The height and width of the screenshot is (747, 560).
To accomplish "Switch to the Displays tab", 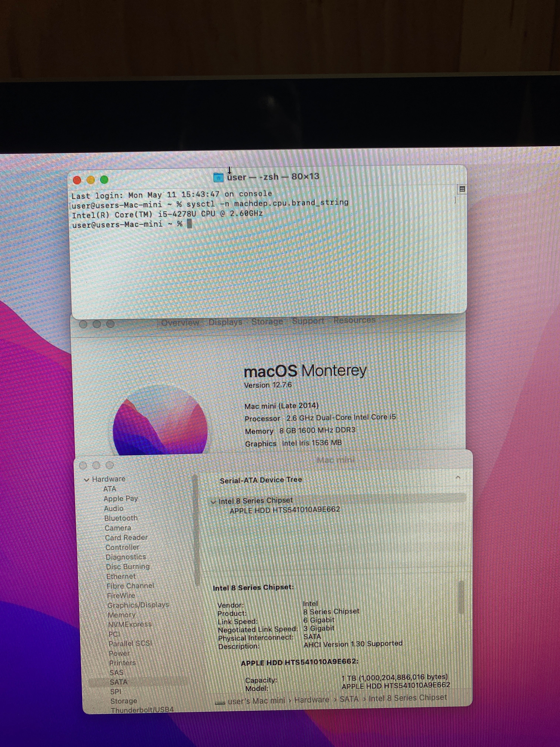I will point(226,322).
